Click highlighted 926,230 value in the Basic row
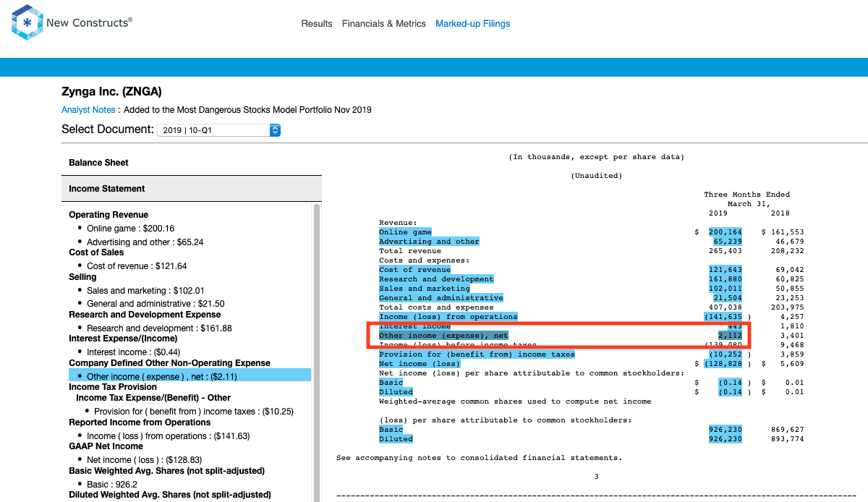Image resolution: width=868 pixels, height=502 pixels. (x=726, y=430)
